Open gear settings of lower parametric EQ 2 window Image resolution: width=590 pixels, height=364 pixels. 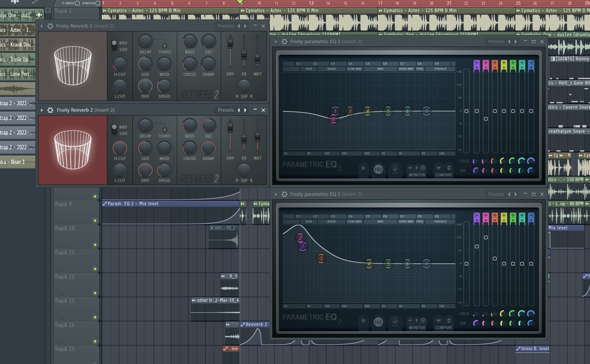point(284,195)
